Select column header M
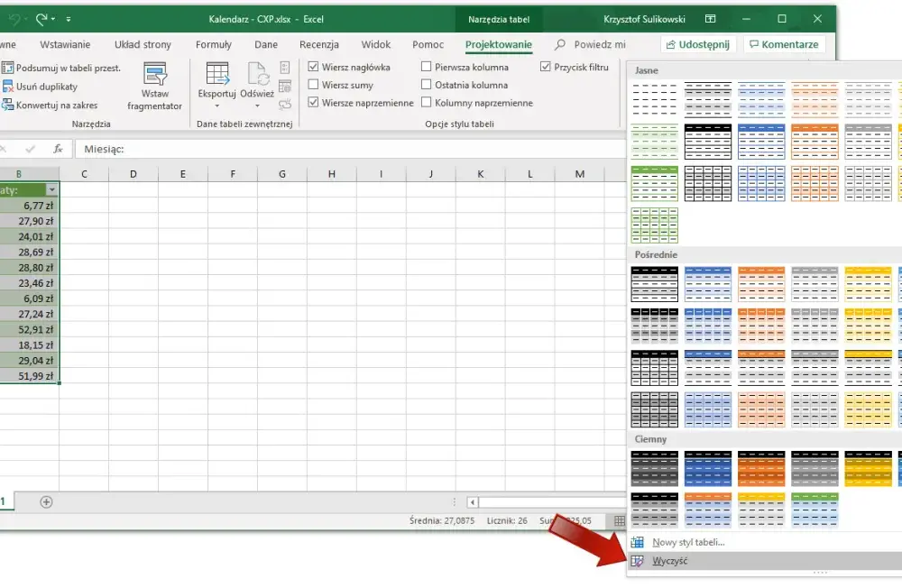 click(579, 174)
